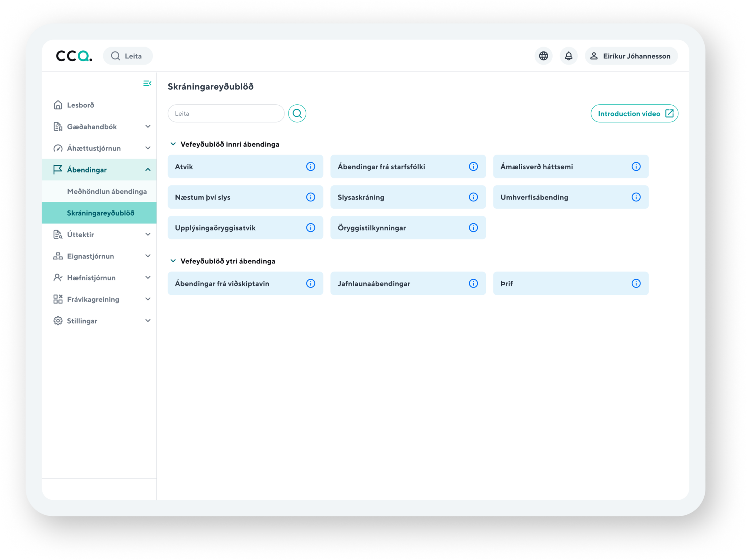This screenshot has width=747, height=560.
Task: Click the round teal search button
Action: tap(297, 113)
